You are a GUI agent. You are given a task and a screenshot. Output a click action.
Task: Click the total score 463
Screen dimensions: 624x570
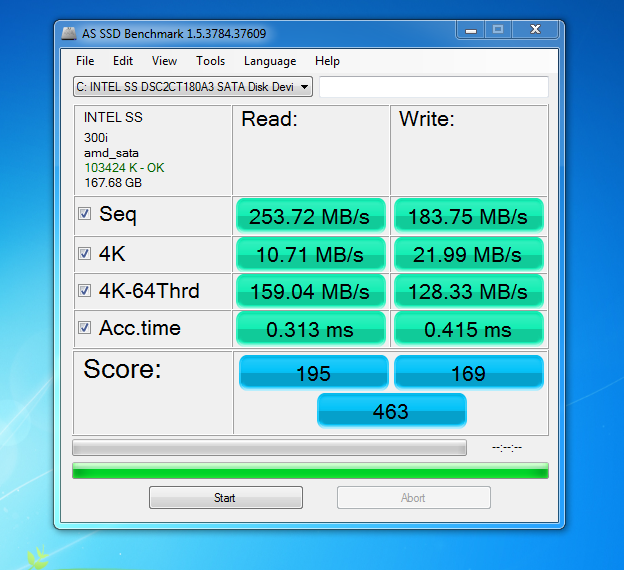tap(392, 410)
